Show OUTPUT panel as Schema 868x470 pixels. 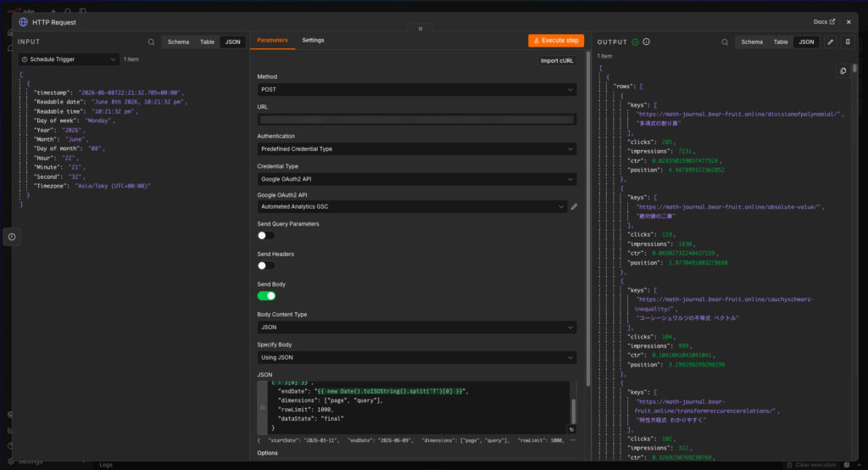pos(752,42)
